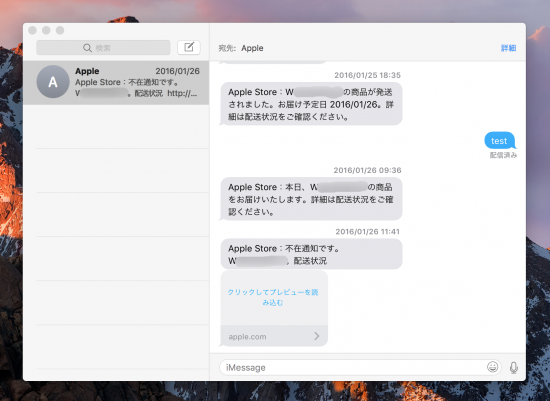Click the 不在通知です message bubble
The image size is (550, 401).
pyautogui.click(x=311, y=254)
